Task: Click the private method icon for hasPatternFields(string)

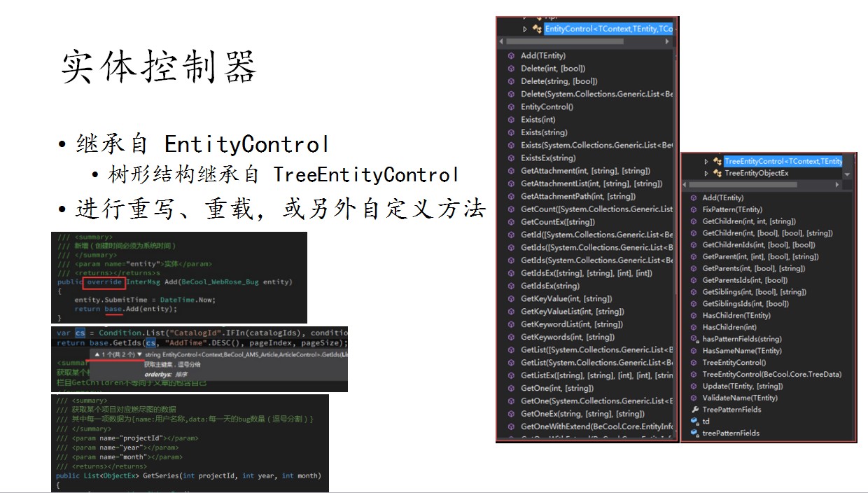Action: point(694,339)
